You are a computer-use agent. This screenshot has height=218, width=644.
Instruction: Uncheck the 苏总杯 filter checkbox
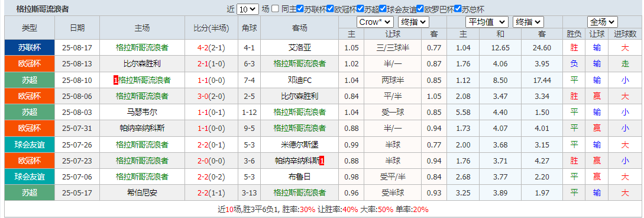(458, 9)
